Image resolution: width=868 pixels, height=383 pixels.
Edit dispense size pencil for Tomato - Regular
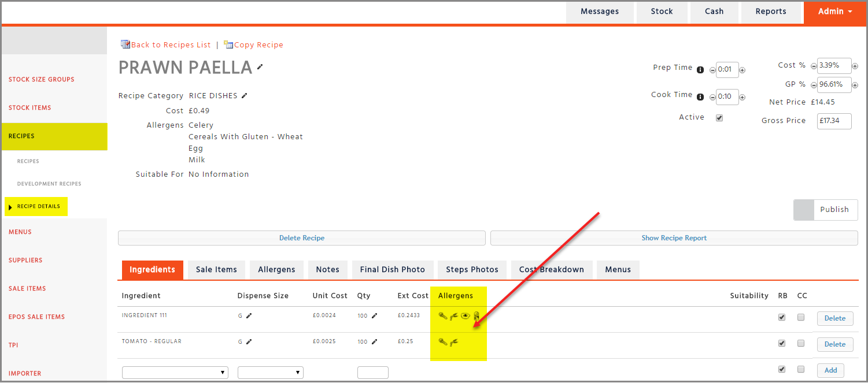click(x=249, y=342)
